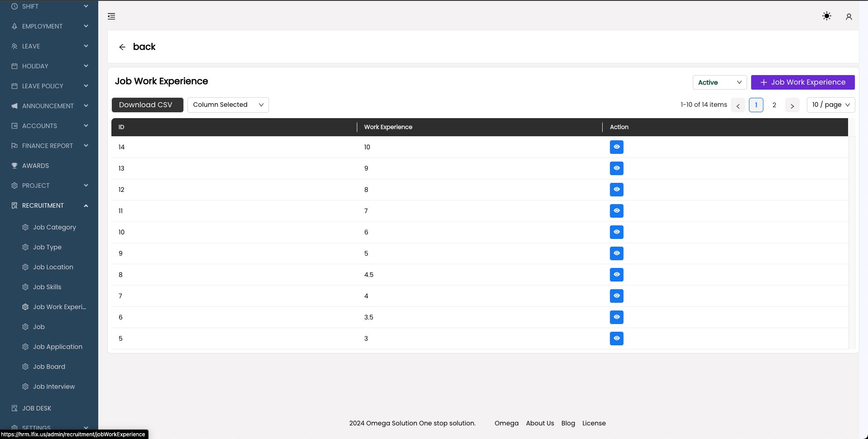Click the Shift clock icon in sidebar
This screenshot has width=868, height=439.
(14, 6)
